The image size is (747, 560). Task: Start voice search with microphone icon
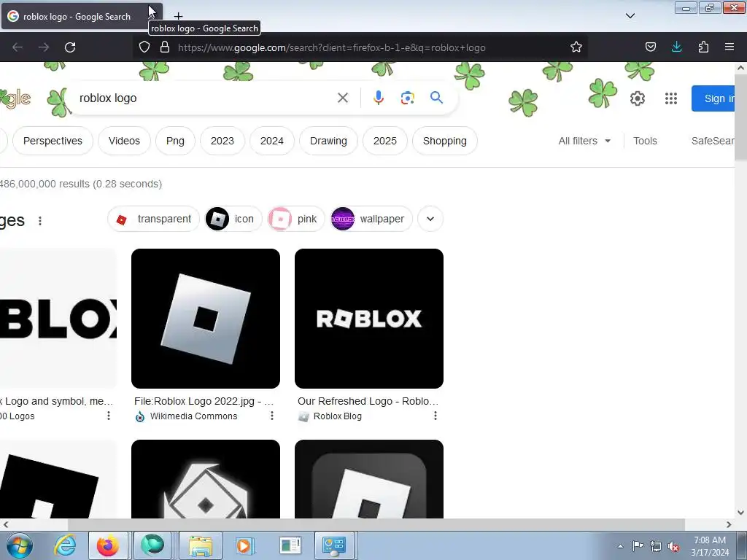379,98
